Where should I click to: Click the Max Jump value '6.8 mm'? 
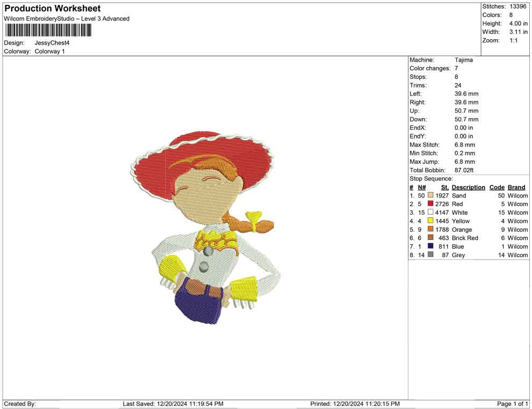[465, 162]
